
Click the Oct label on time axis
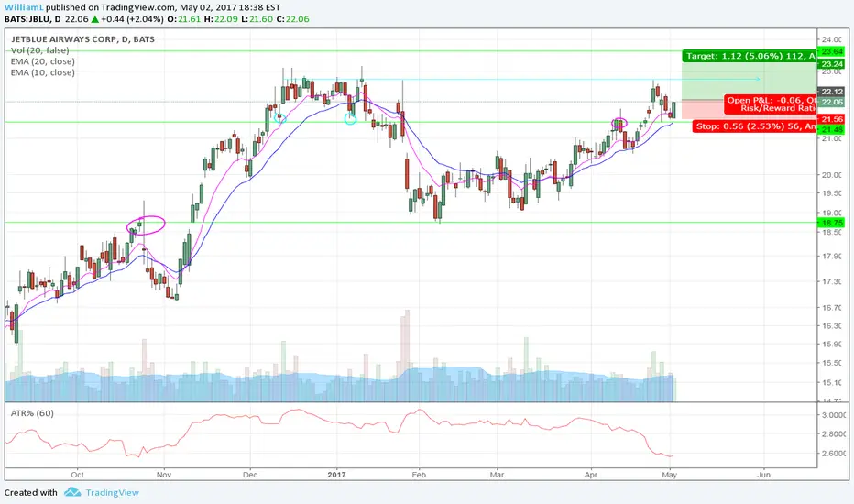click(x=77, y=475)
